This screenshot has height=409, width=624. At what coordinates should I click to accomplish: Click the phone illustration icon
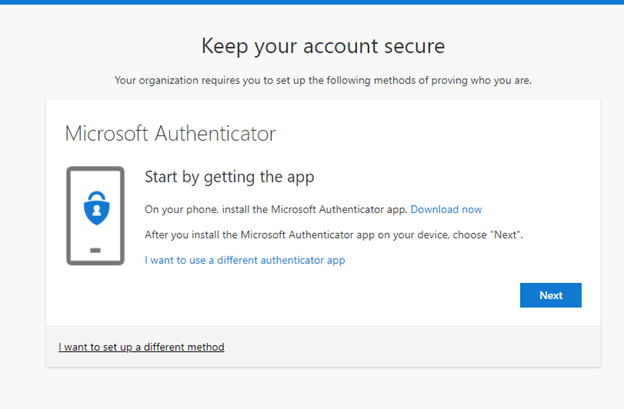[96, 216]
